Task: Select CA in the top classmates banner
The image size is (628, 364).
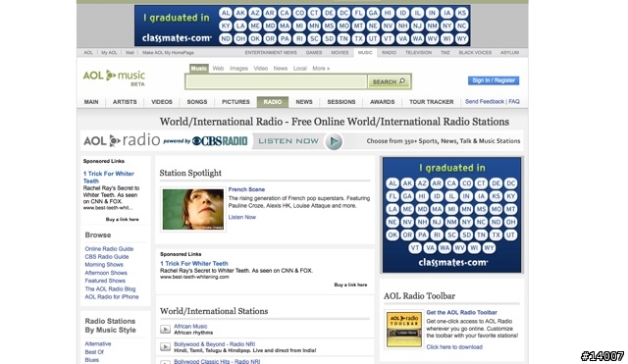Action: tap(285, 13)
